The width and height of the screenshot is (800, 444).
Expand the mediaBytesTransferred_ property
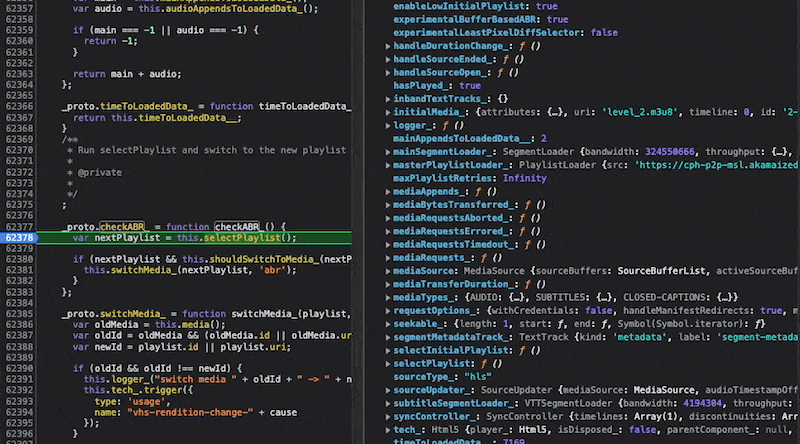tap(388, 205)
